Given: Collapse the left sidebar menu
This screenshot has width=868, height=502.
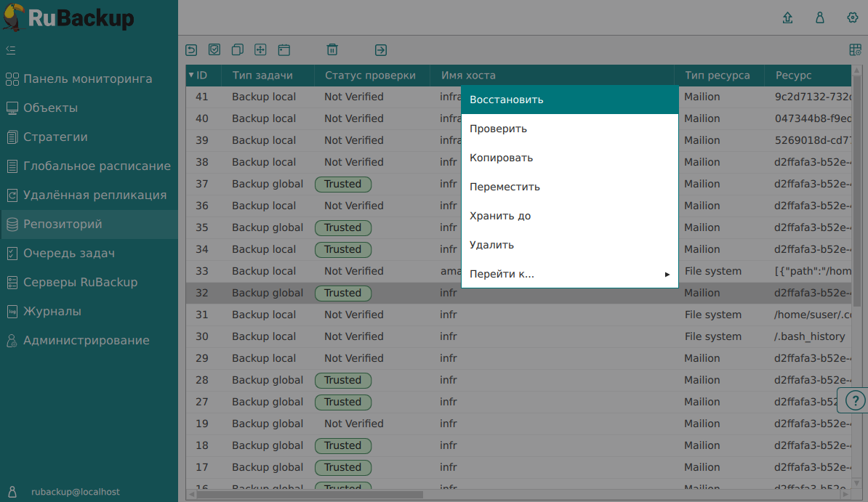Looking at the screenshot, I should pyautogui.click(x=11, y=50).
